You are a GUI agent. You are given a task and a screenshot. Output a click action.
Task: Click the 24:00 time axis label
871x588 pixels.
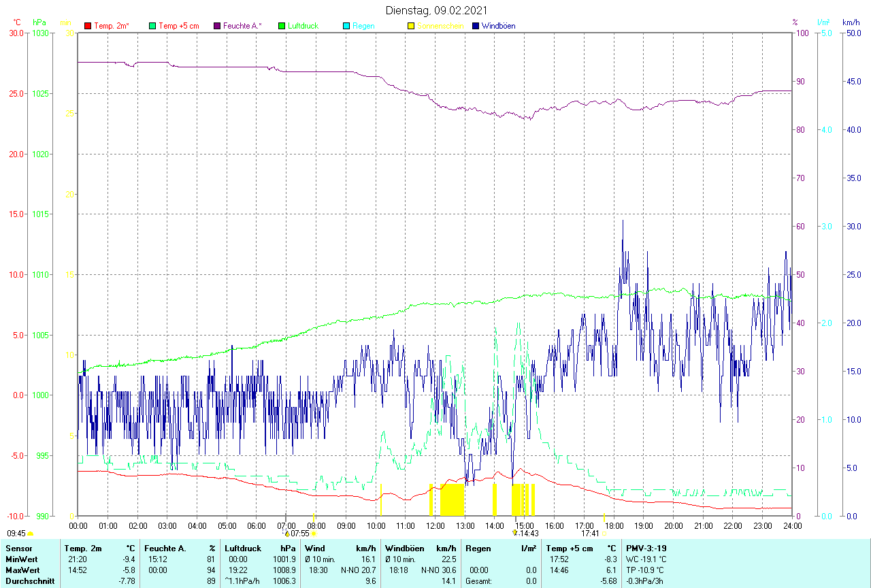(x=792, y=525)
